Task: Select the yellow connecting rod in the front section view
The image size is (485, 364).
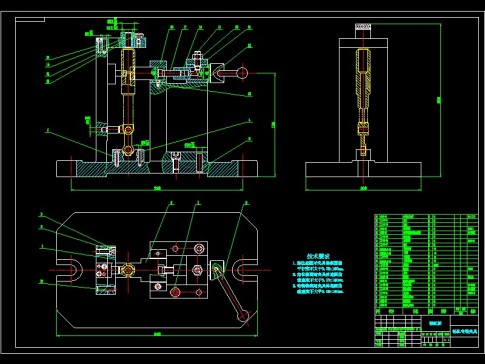Action: coord(128,102)
